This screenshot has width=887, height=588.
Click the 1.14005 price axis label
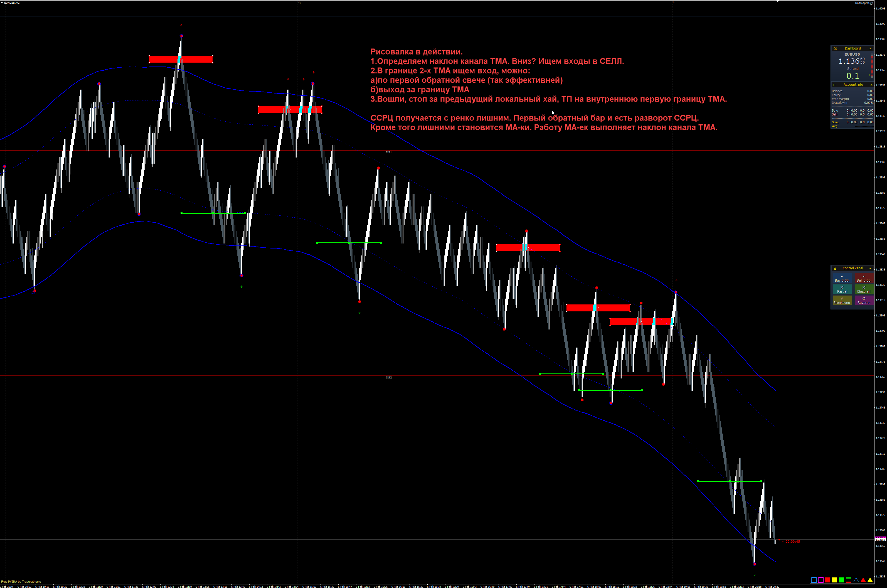point(880,8)
